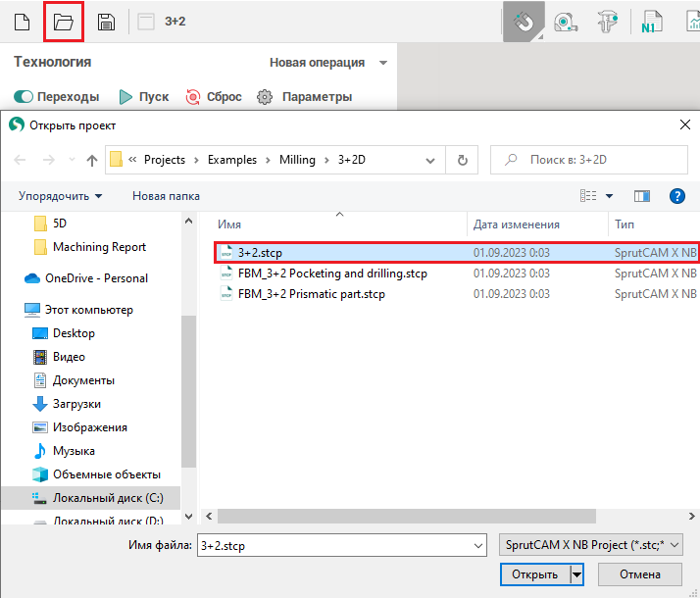This screenshot has width=700, height=598.
Task: Expand the Новая операция dropdown
Action: click(x=382, y=63)
